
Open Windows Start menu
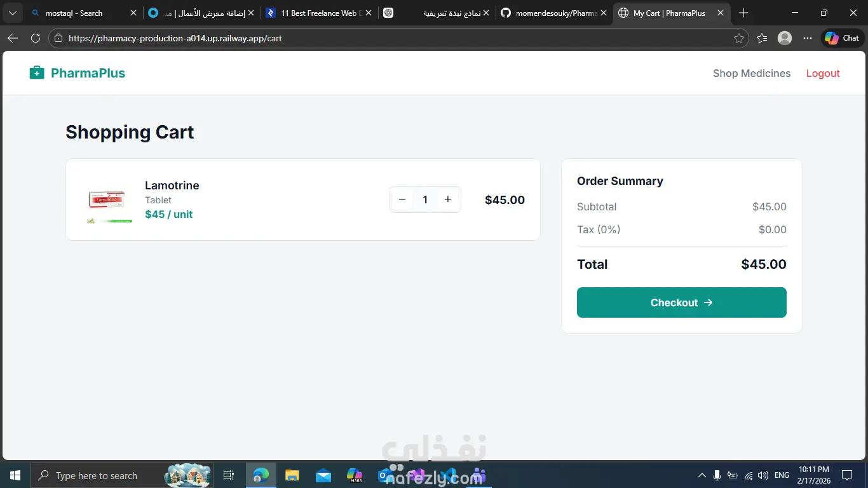[x=15, y=475]
